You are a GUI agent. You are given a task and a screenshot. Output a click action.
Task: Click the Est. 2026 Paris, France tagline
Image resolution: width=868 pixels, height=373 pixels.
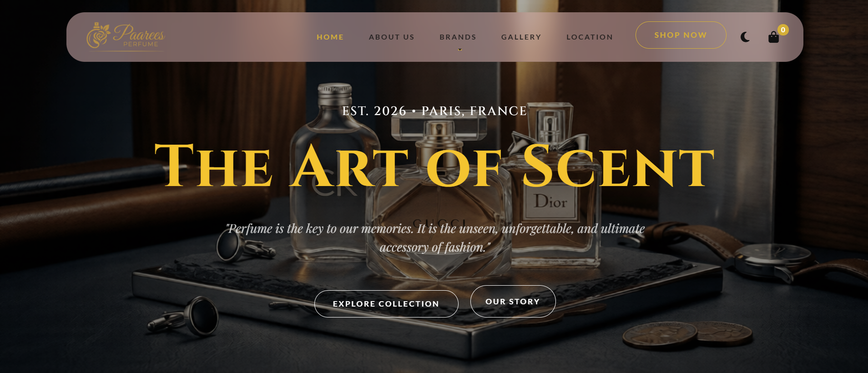[434, 111]
